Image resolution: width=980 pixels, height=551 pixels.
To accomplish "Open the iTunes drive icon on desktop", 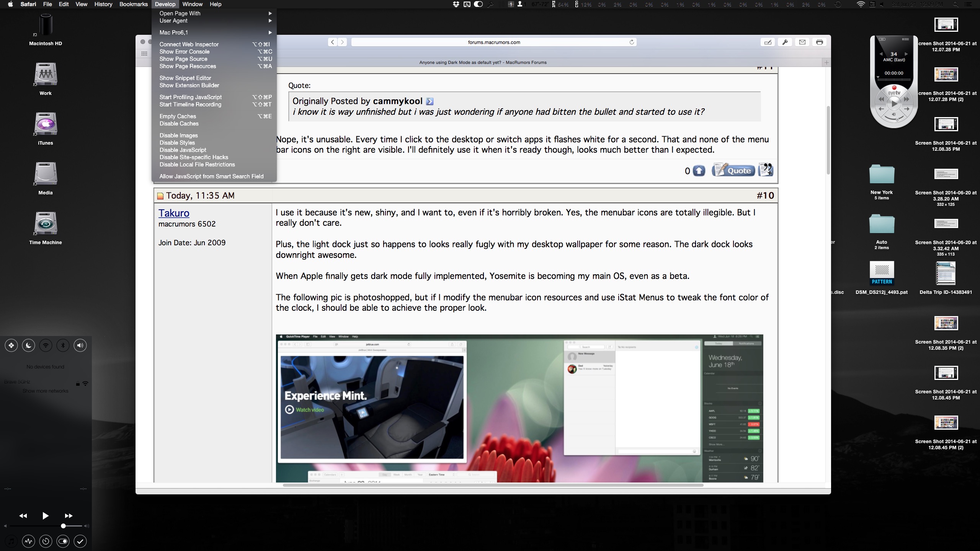I will pos(46,124).
